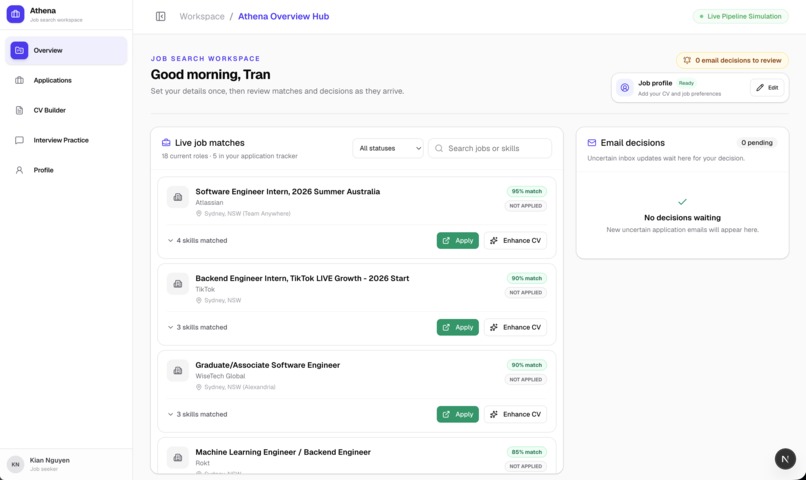Screen dimensions: 806x480
Task: Click the CV Builder document icon
Action: [20, 110]
